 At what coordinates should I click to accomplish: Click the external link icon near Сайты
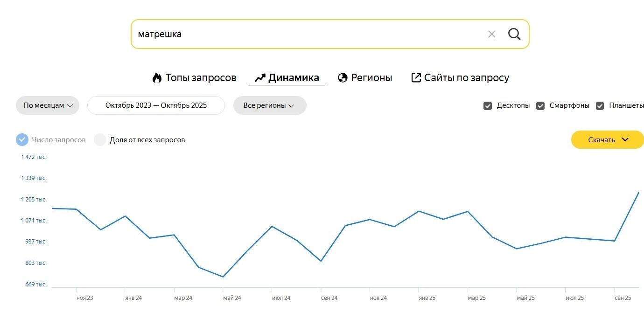(416, 78)
